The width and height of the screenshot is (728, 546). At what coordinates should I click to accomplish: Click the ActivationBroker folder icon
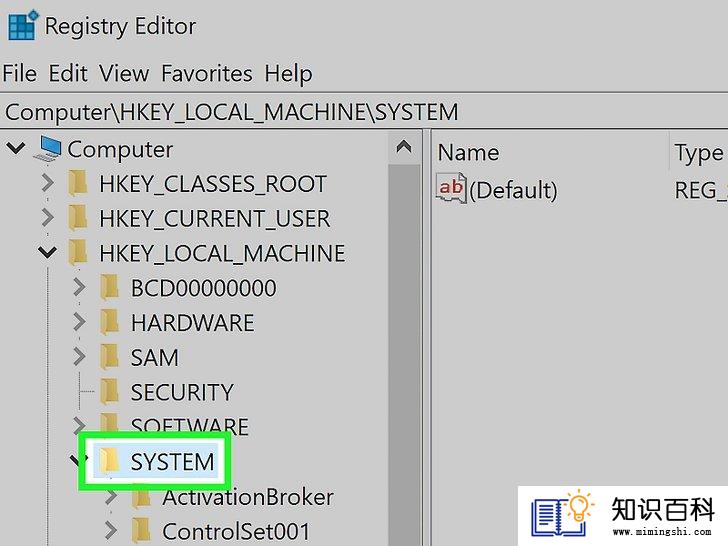[141, 498]
